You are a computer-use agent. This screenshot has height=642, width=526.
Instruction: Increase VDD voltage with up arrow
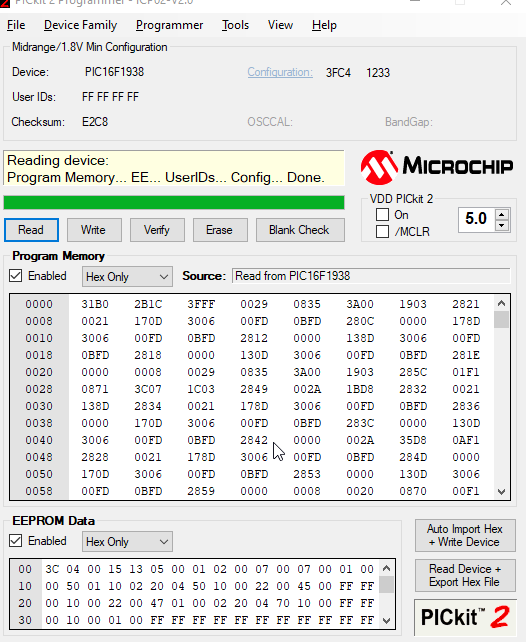click(502, 214)
